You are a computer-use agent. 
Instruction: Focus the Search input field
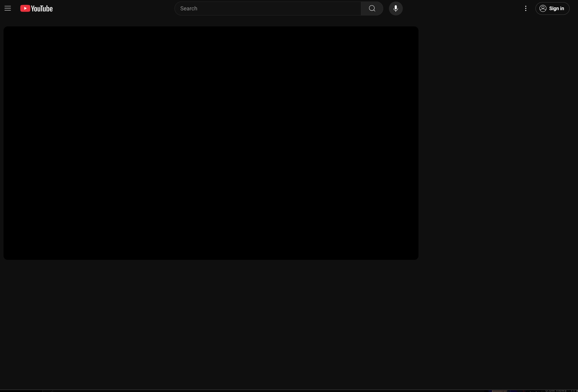point(268,8)
